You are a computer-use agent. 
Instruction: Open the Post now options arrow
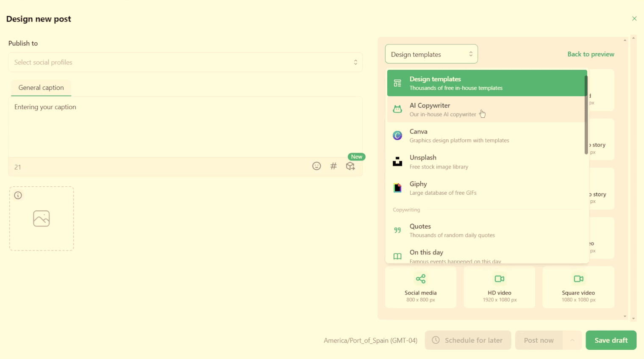click(x=572, y=340)
